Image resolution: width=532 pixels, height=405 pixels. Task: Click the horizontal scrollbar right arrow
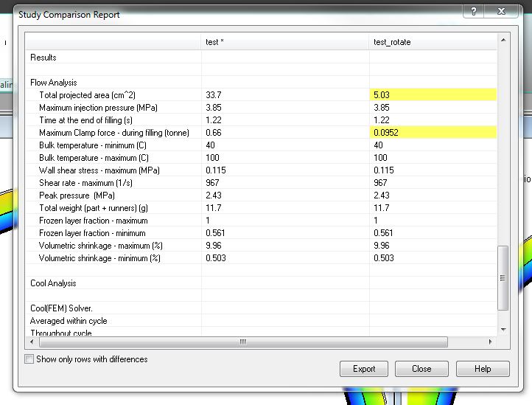490,342
